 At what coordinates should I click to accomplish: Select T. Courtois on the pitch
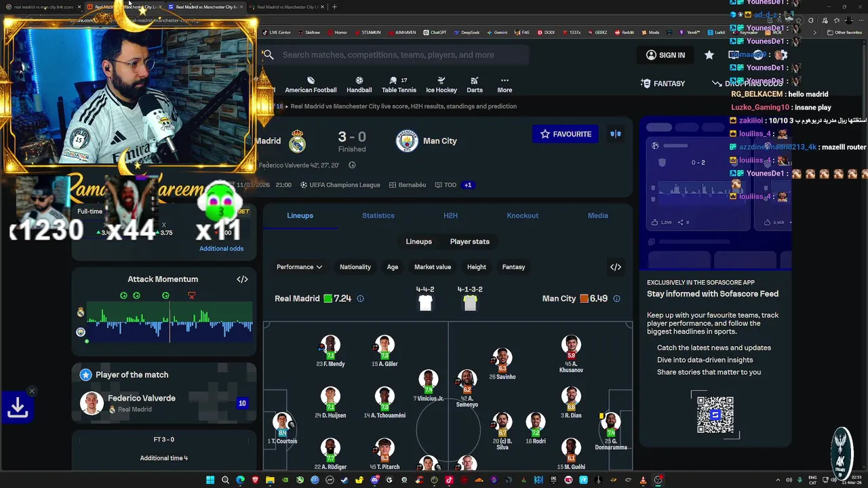283,428
